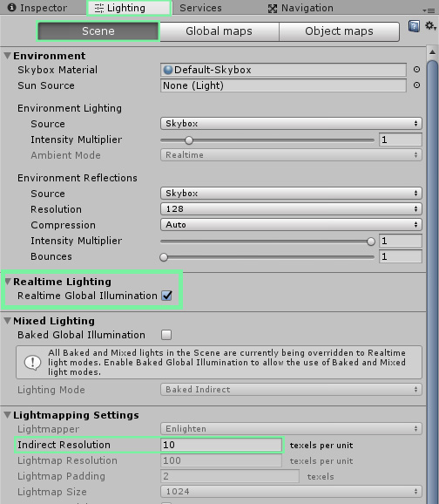The image size is (439, 504).
Task: Open the Compression dropdown set to Auto
Action: [x=291, y=225]
